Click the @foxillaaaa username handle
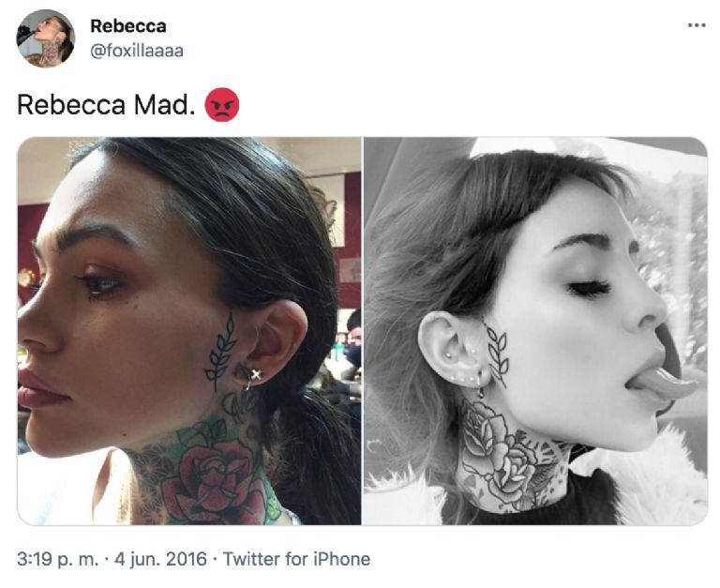The width and height of the screenshot is (720, 588). click(x=137, y=51)
